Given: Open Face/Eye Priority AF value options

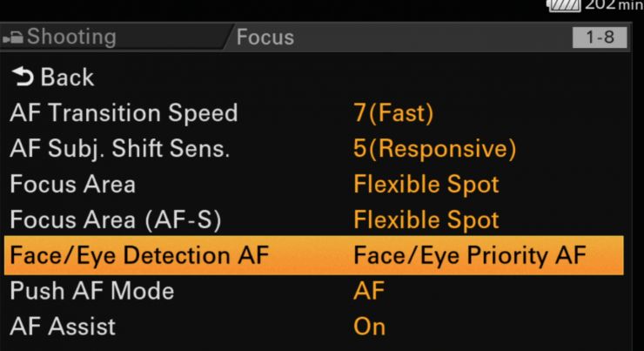Looking at the screenshot, I should click(470, 256).
